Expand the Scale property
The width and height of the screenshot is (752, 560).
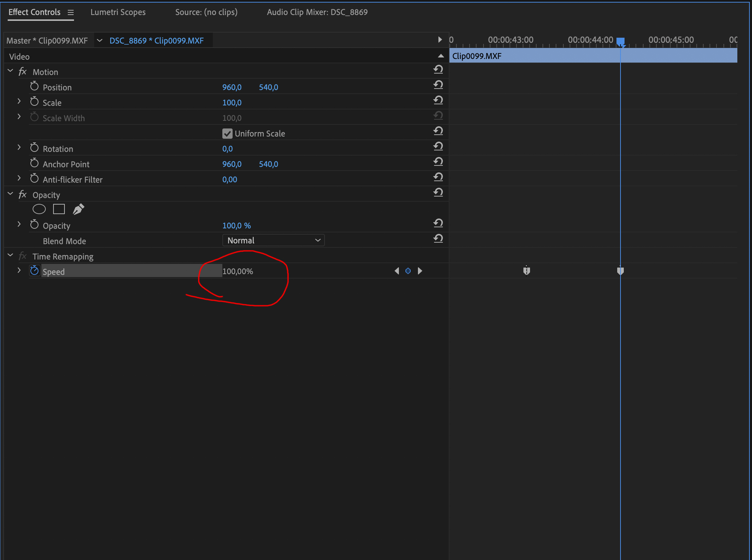tap(19, 101)
